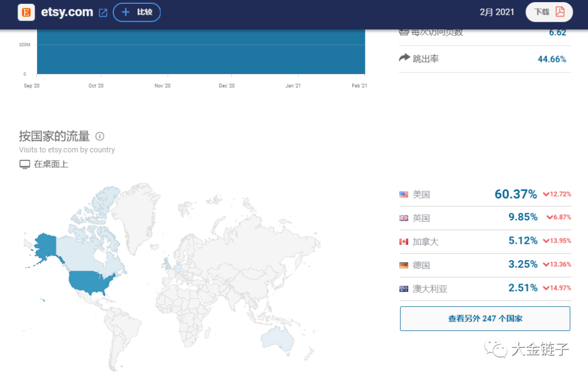The height and width of the screenshot is (375, 588).
Task: Click the 60.37% traffic share value
Action: (516, 194)
